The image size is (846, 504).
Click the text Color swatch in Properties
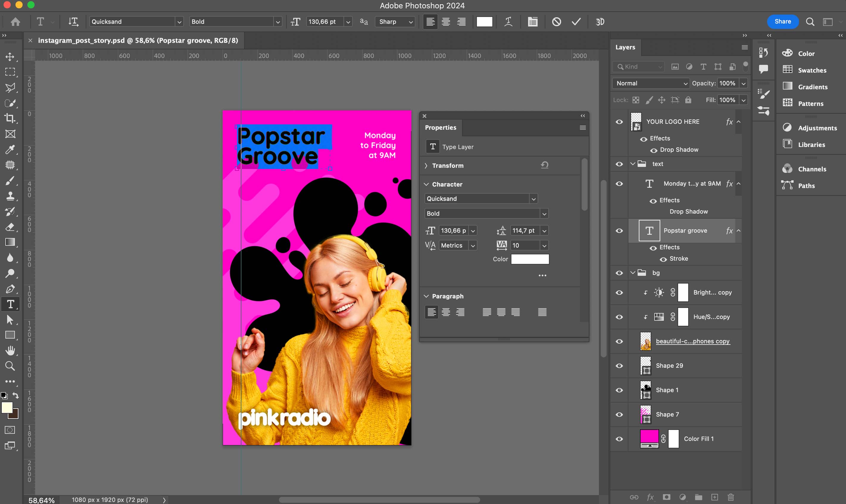[x=530, y=259]
